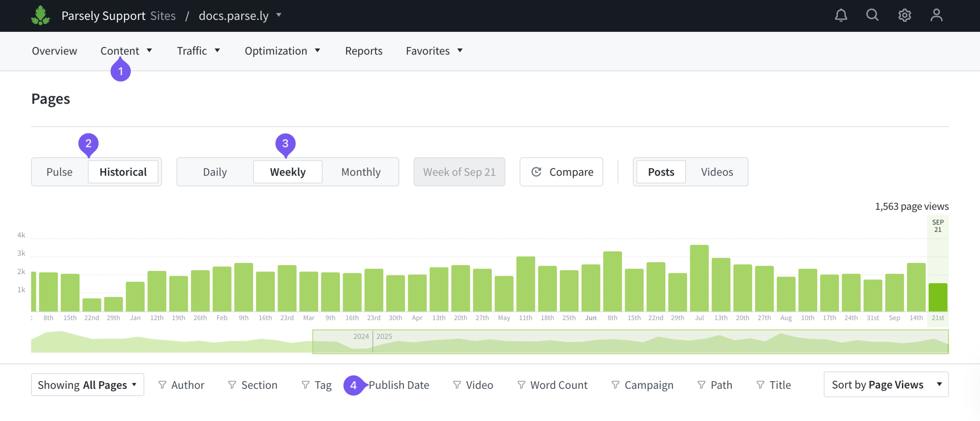
Task: Open the settings gear icon
Action: (x=905, y=15)
